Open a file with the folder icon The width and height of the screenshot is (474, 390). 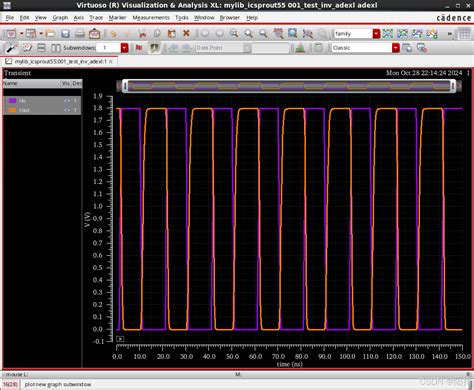(x=50, y=33)
